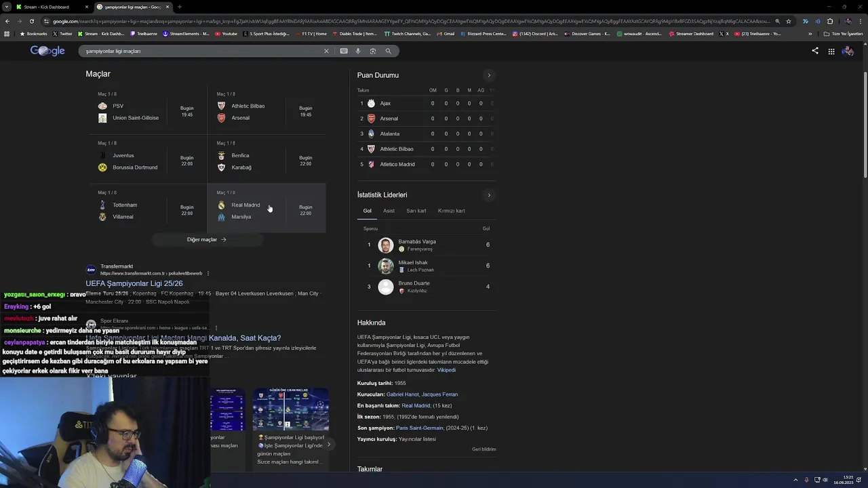This screenshot has height=488, width=868.
Task: Click the Yayıncılar listesi text
Action: 417,439
